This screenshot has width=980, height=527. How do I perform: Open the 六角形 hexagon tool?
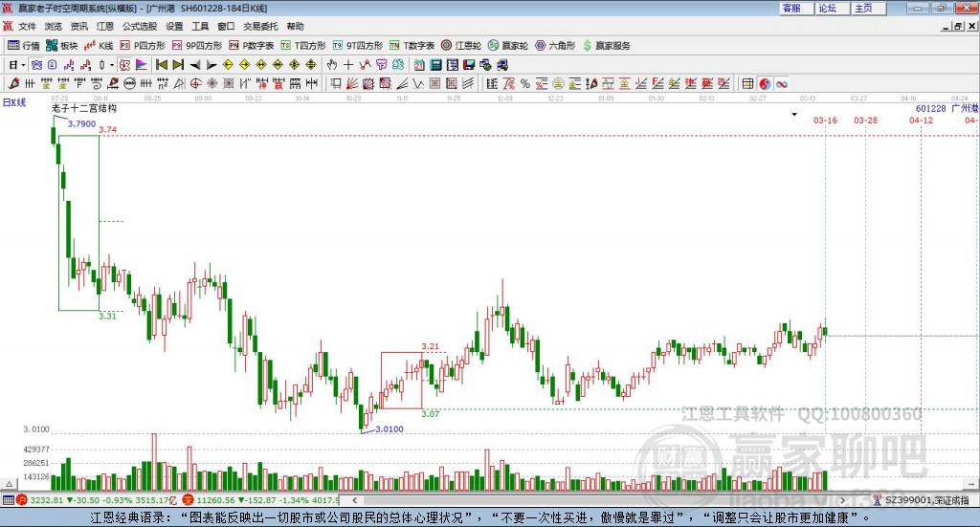(x=555, y=46)
